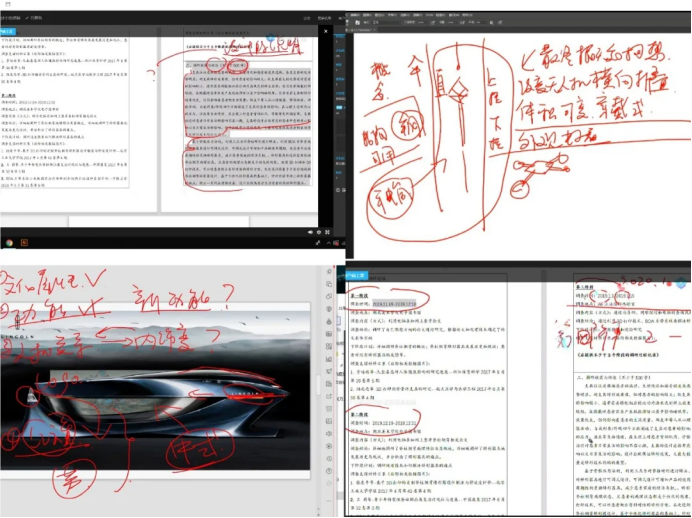This screenshot has width=692, height=518.
Task: Click the Chrome icon in the taskbar
Action: pyautogui.click(x=9, y=243)
